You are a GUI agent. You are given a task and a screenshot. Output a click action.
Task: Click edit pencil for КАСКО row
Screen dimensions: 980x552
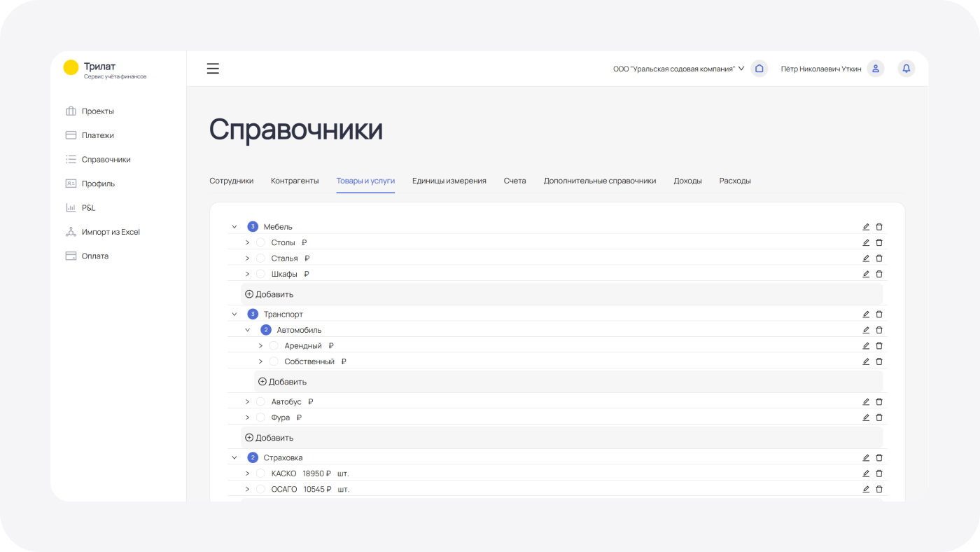[866, 474]
